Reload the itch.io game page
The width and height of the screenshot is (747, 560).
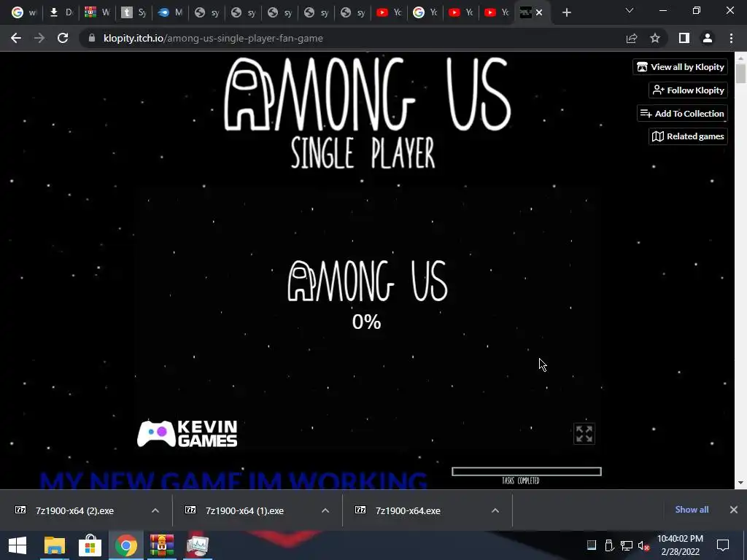63,38
